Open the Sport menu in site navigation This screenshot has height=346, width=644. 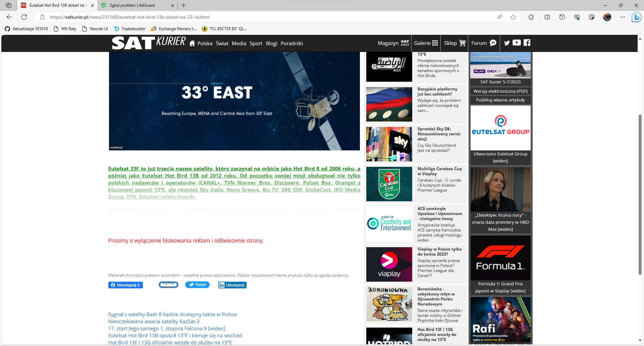(x=256, y=44)
